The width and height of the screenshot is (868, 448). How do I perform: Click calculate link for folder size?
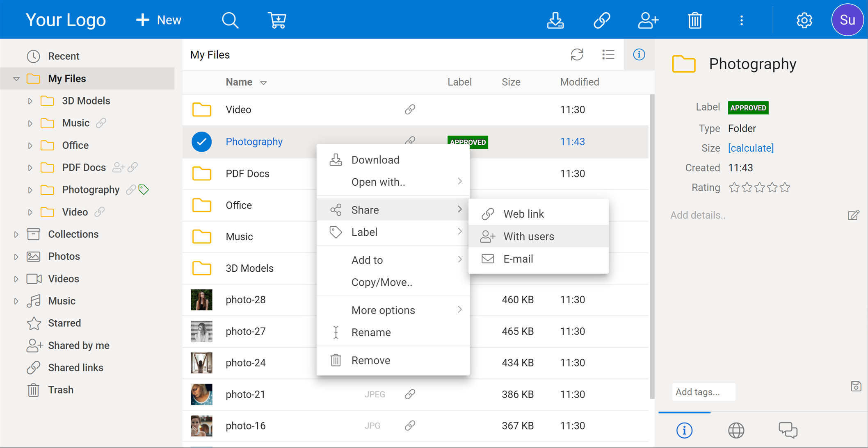click(x=750, y=148)
